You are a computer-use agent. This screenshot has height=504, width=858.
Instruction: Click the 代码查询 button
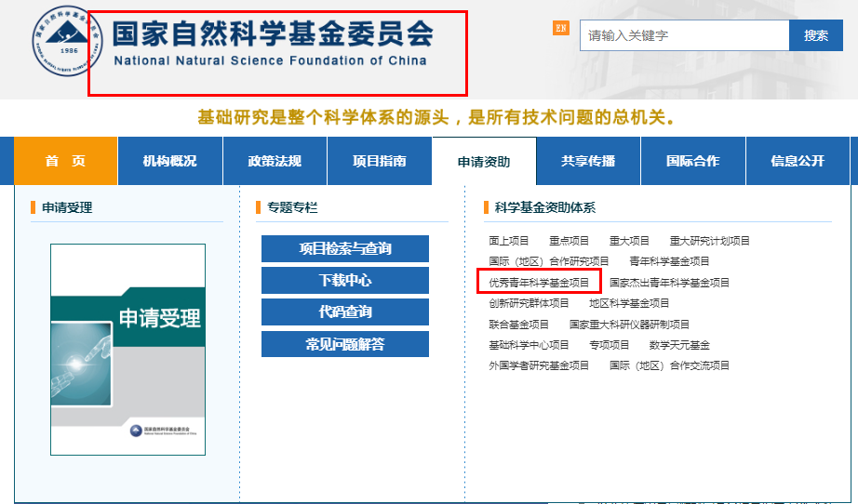point(345,312)
